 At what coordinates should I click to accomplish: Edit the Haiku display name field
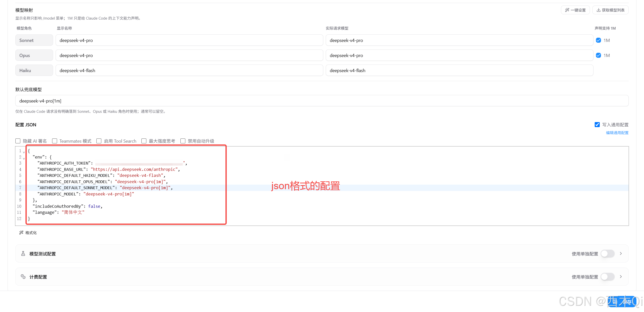point(189,70)
